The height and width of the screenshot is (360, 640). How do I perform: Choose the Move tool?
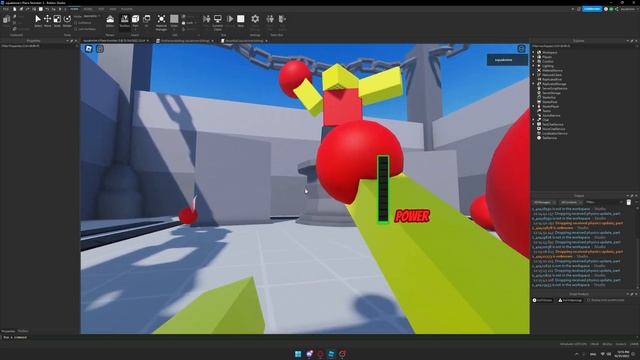pyautogui.click(x=47, y=21)
